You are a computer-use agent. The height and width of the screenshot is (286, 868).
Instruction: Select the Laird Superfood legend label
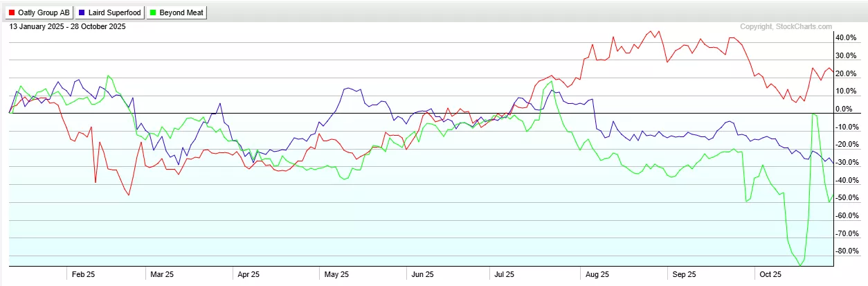pos(116,12)
